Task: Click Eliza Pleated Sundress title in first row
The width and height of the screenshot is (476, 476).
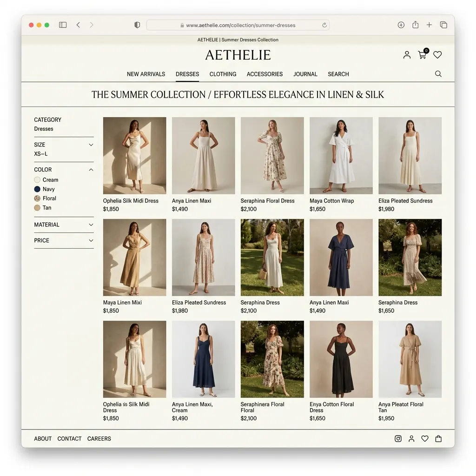Action: click(x=405, y=201)
